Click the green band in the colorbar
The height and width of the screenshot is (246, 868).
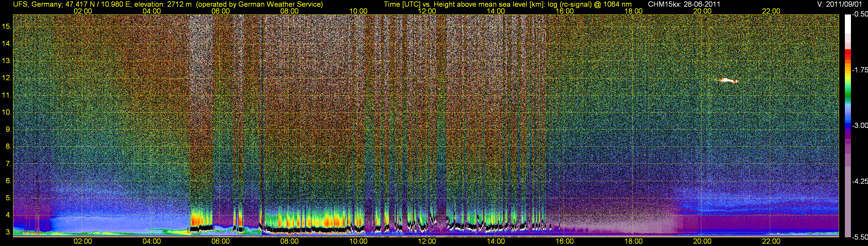pyautogui.click(x=848, y=96)
